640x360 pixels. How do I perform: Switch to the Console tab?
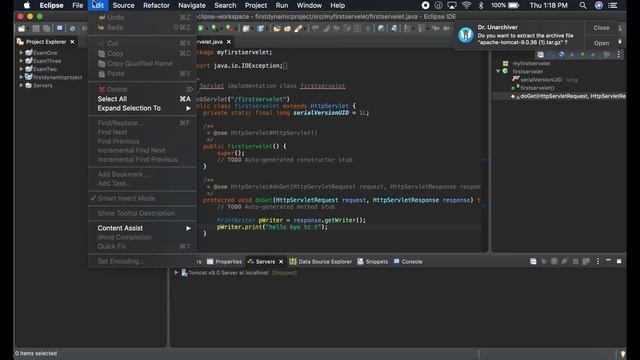coord(408,262)
